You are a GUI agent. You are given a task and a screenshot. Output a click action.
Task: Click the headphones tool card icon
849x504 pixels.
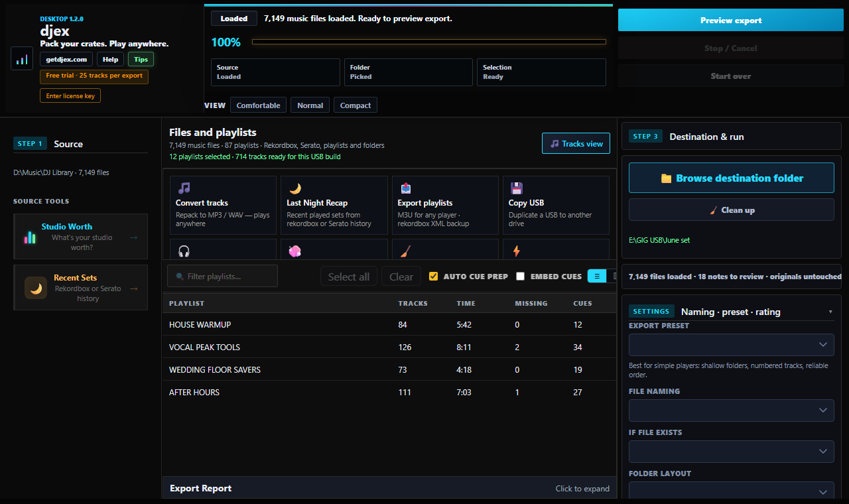point(184,251)
